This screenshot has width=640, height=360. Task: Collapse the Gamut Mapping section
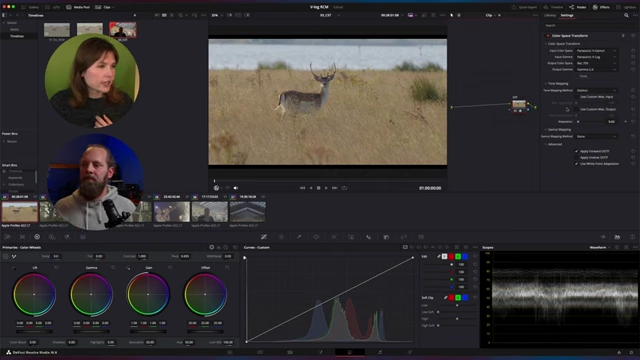(546, 129)
